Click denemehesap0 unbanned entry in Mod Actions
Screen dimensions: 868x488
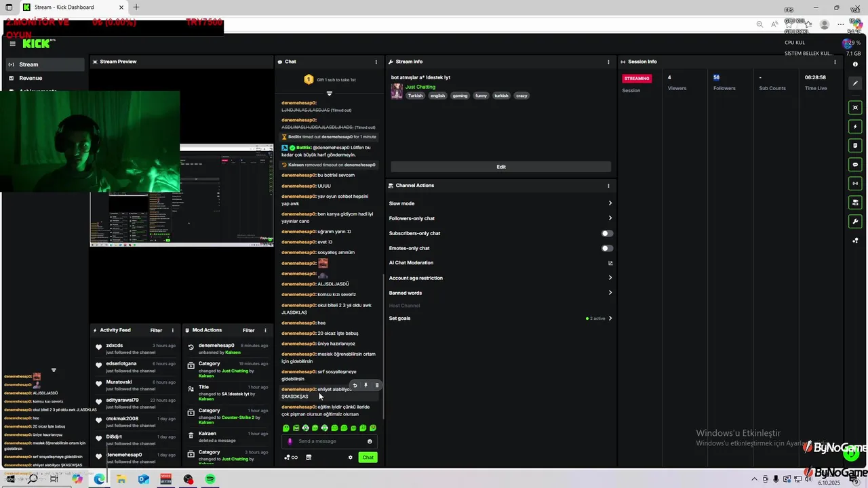tap(227, 349)
